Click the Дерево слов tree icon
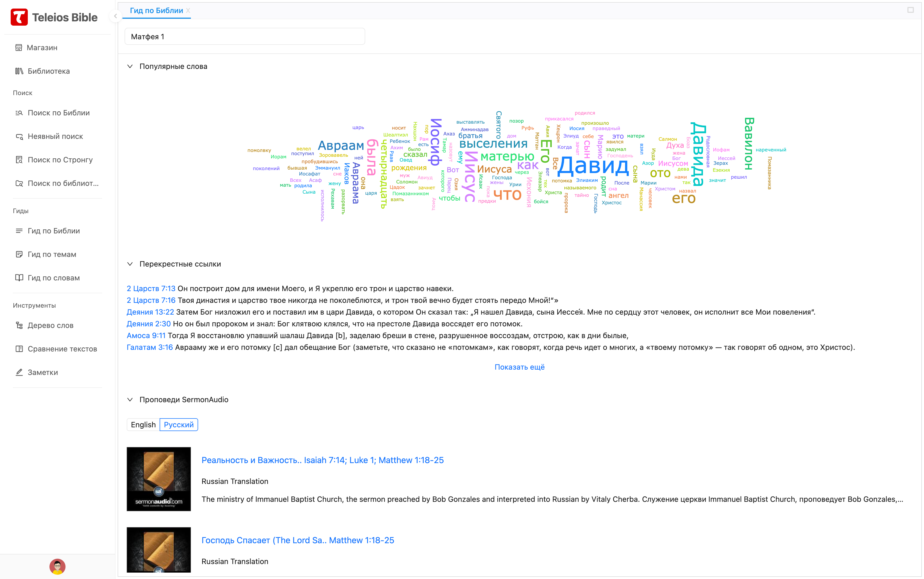 pos(19,326)
